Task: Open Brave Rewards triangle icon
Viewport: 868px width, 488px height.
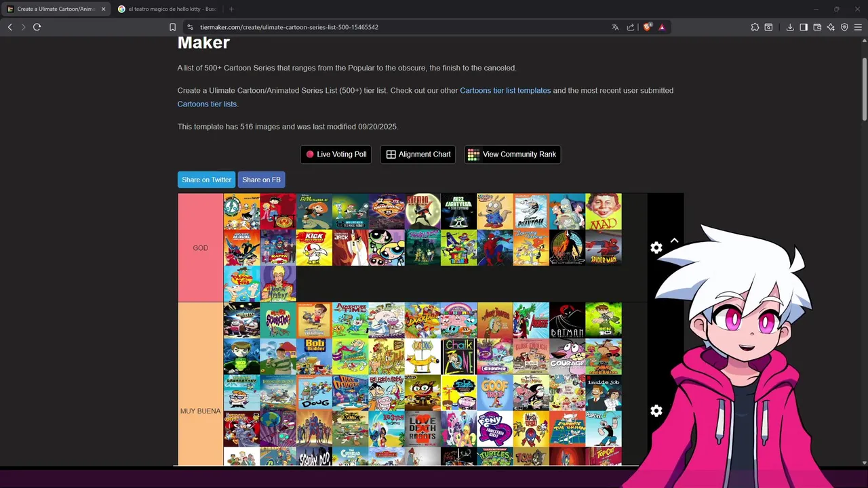Action: coord(662,27)
